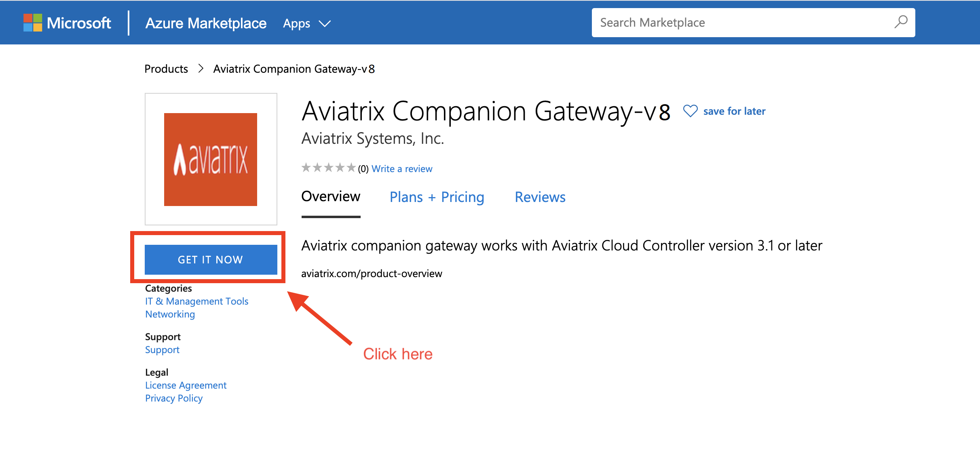Click the Microsoft logo
Viewport: 980px width, 450px height.
[x=67, y=23]
